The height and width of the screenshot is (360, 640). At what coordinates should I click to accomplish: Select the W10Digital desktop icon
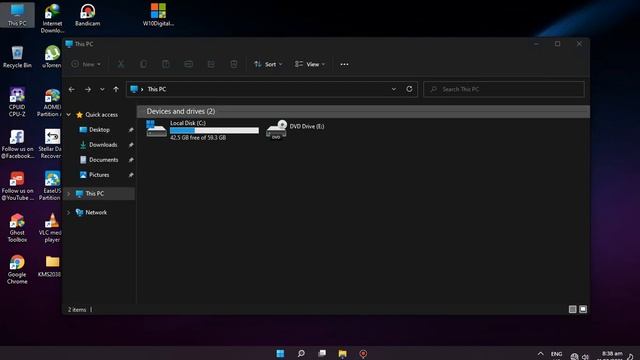click(x=158, y=15)
